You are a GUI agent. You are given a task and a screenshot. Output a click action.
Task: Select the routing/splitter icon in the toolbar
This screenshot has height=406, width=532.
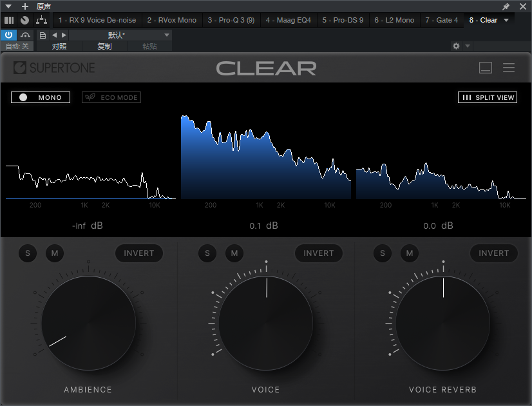43,20
